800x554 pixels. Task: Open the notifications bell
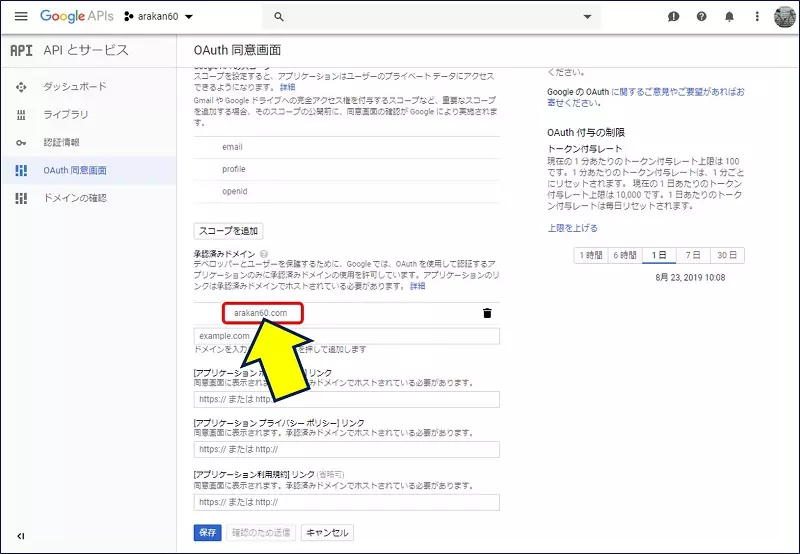(730, 16)
